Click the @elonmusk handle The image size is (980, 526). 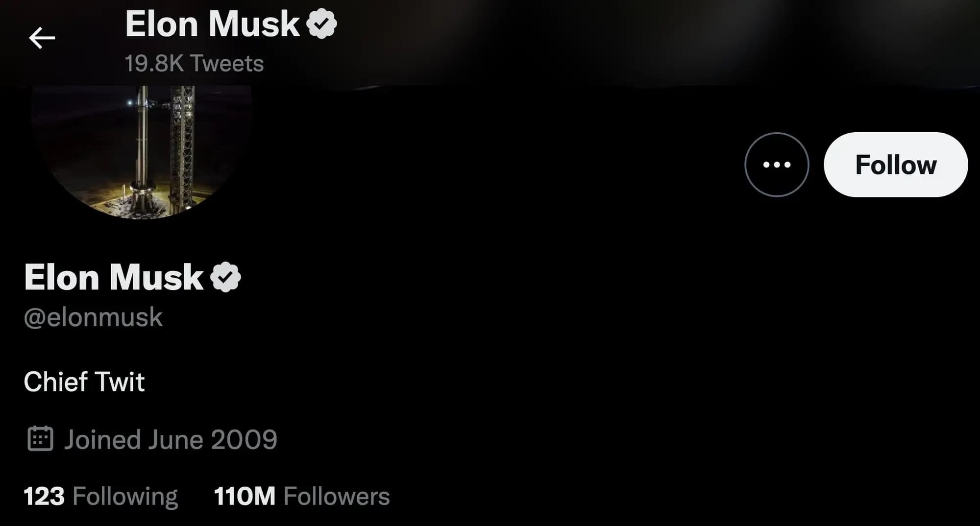pyautogui.click(x=93, y=317)
